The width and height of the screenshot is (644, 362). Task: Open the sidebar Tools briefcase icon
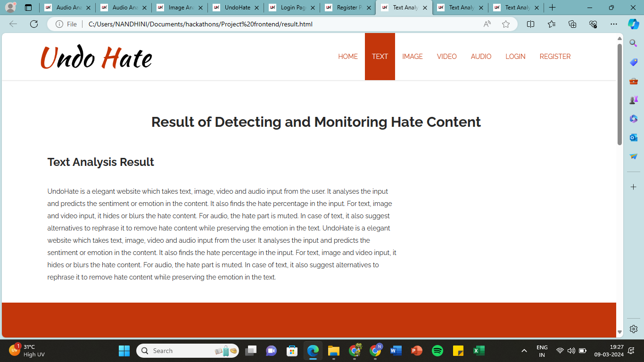click(x=634, y=81)
